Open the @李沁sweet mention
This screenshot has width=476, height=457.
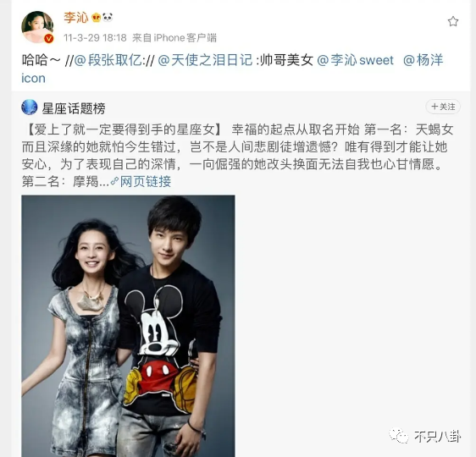point(355,60)
